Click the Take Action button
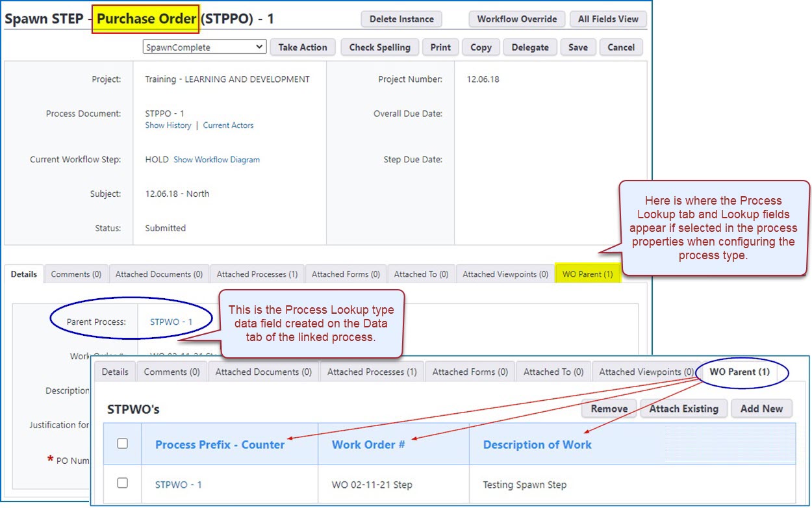 point(303,47)
